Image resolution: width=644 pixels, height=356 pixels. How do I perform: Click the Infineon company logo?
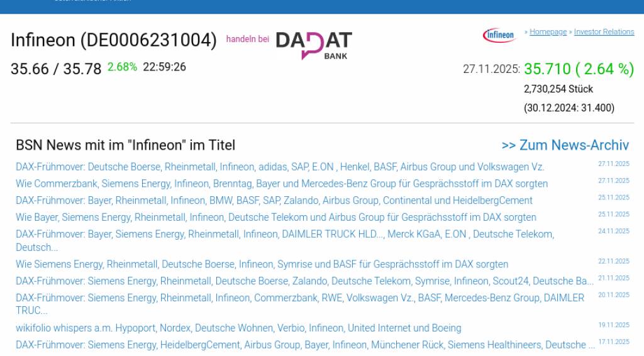[499, 35]
